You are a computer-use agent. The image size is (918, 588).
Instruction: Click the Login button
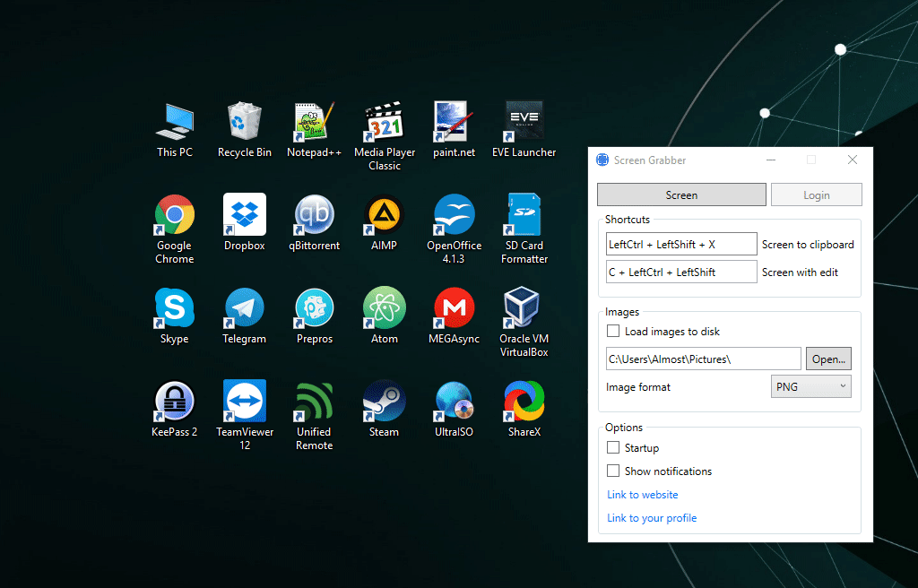(816, 195)
